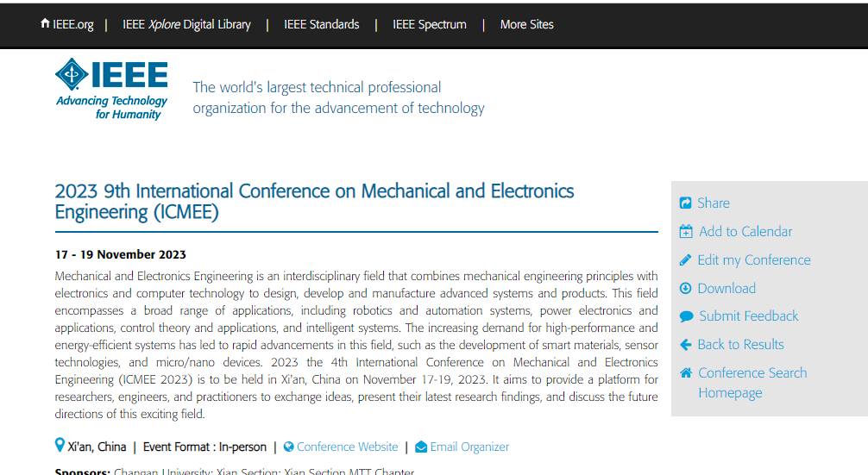Visit the IEEE Spectrum site
This screenshot has width=868, height=475.
coord(430,24)
